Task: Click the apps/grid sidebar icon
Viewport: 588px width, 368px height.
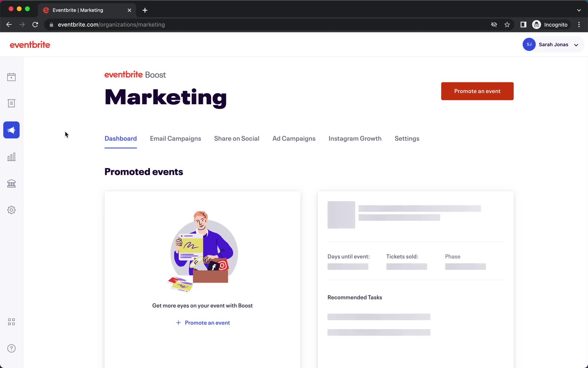Action: [x=11, y=322]
